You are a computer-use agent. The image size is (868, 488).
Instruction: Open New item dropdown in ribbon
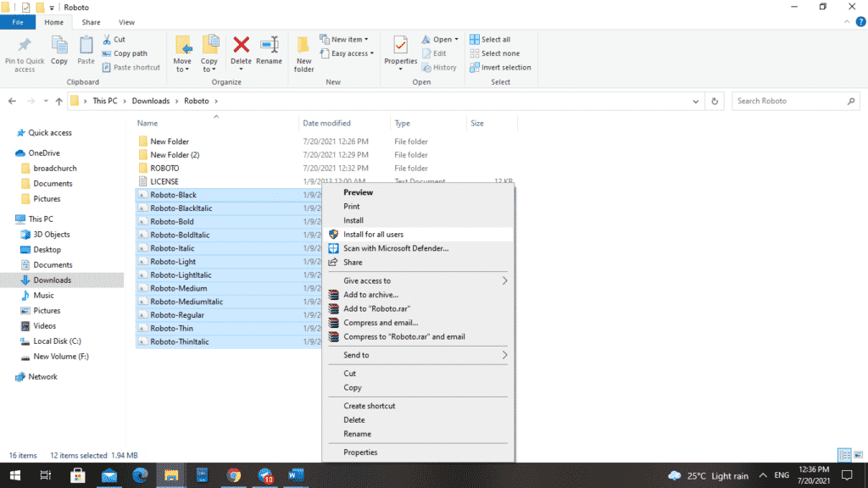(x=344, y=39)
